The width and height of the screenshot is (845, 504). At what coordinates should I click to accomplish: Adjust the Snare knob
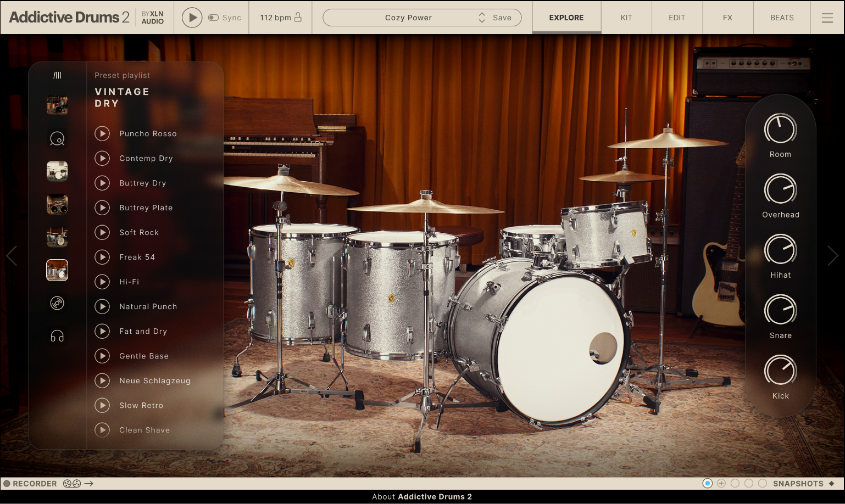click(x=780, y=311)
